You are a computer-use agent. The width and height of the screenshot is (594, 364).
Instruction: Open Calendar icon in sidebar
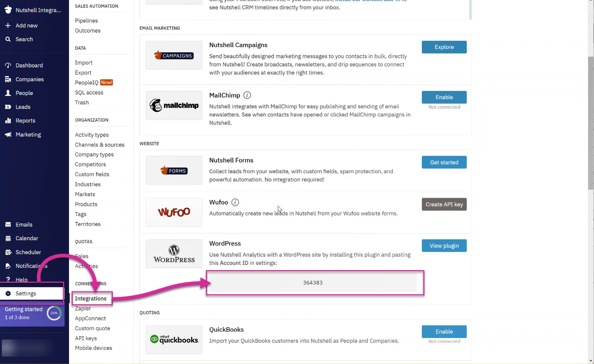point(8,238)
